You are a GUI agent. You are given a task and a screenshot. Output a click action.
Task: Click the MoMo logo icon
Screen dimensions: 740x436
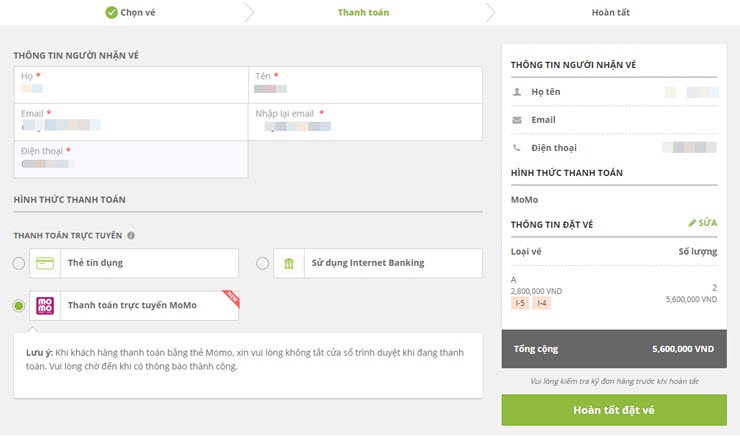point(45,305)
